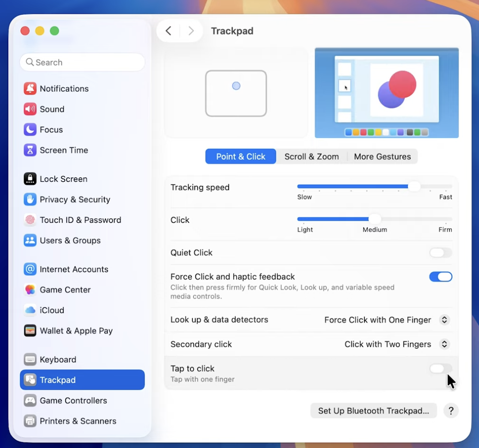Screen dimensions: 479x448
Task: Enable Tap to click switch
Action: [441, 368]
